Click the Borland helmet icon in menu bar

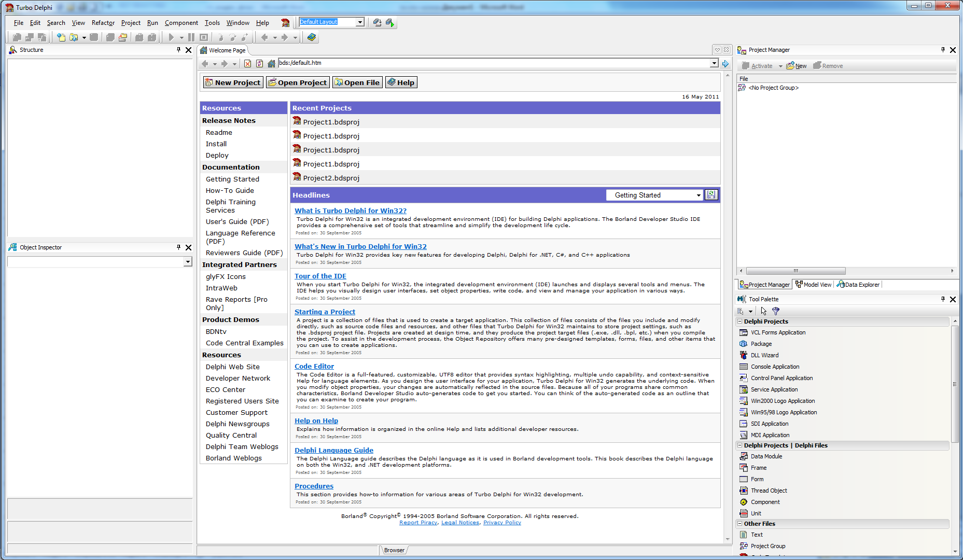point(285,22)
